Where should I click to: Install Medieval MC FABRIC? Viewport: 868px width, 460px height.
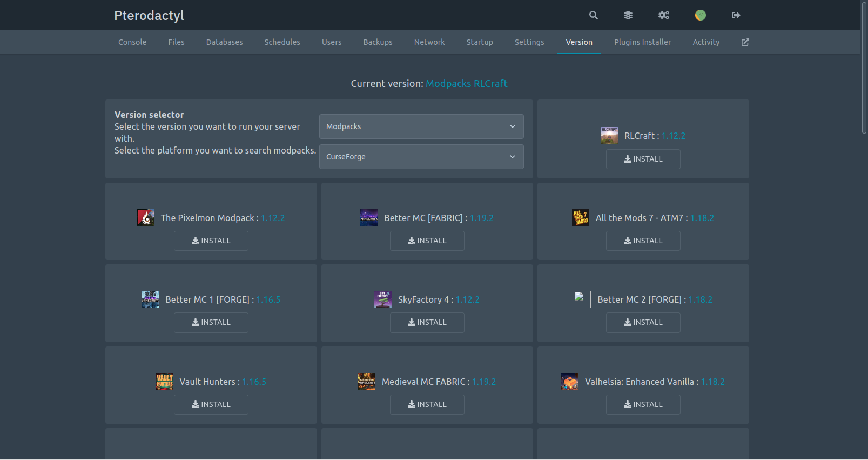(x=427, y=404)
